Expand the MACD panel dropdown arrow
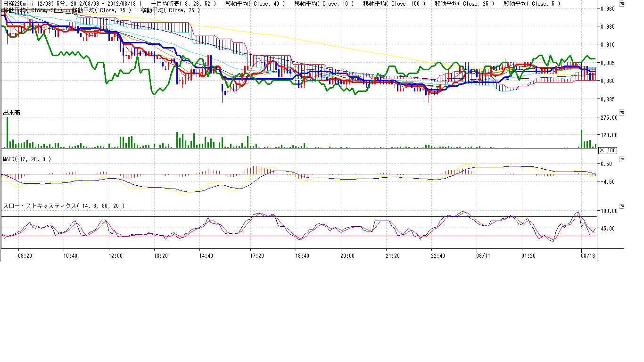Viewport: 644px width, 362px height. point(621,159)
